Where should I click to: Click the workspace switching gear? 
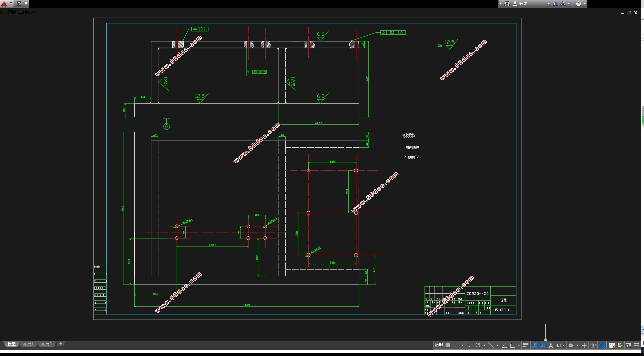click(x=571, y=345)
